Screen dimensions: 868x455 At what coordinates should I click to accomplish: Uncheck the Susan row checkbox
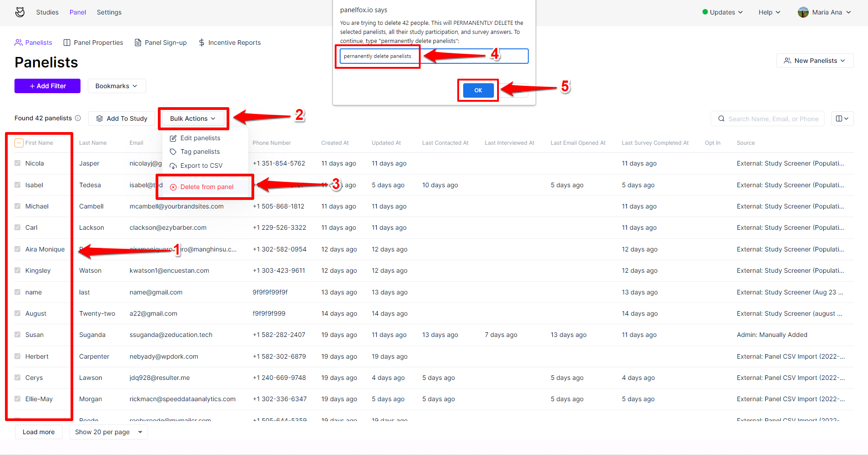(x=18, y=335)
